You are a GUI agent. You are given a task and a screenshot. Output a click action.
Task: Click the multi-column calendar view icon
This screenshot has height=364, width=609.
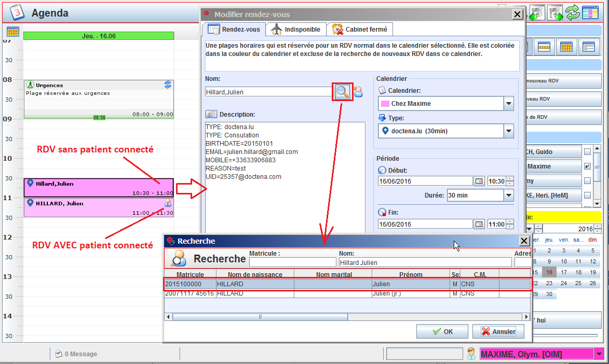(590, 13)
